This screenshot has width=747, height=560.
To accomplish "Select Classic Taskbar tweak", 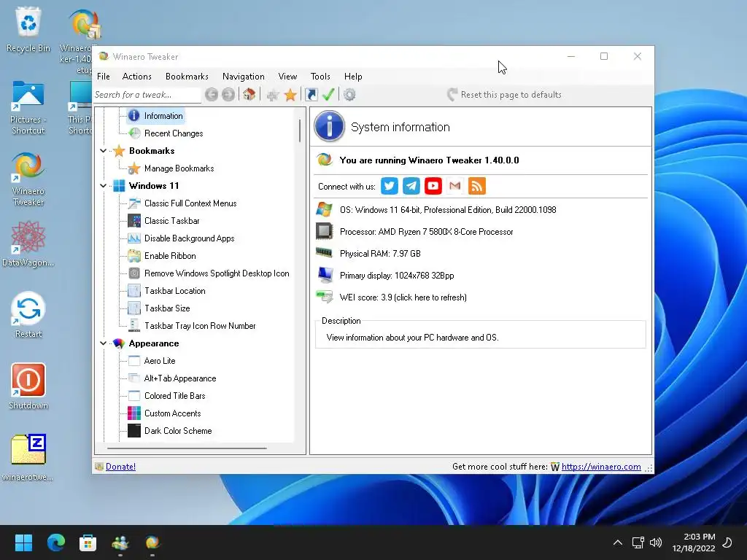I will 171,221.
